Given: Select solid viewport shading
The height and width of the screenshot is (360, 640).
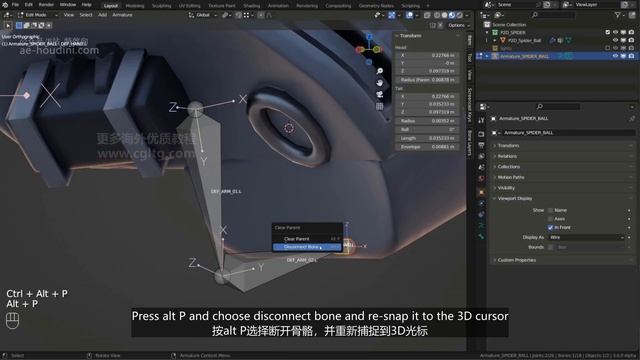Looking at the screenshot, I should pos(444,15).
